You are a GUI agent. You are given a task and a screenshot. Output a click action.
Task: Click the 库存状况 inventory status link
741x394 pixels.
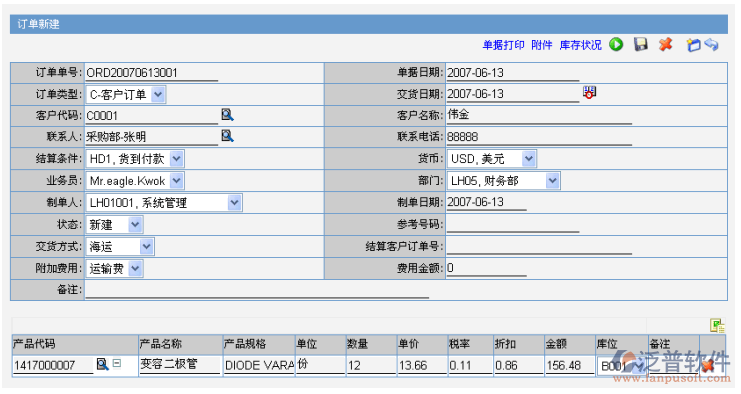580,45
